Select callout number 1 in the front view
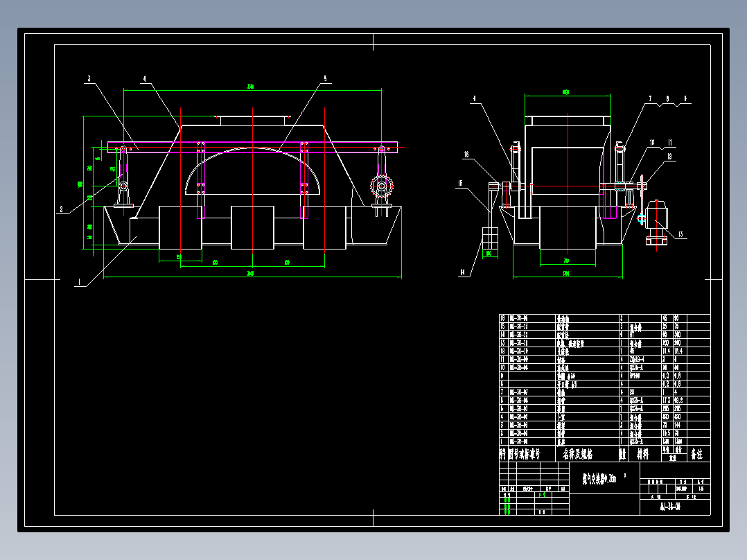 pos(79,281)
